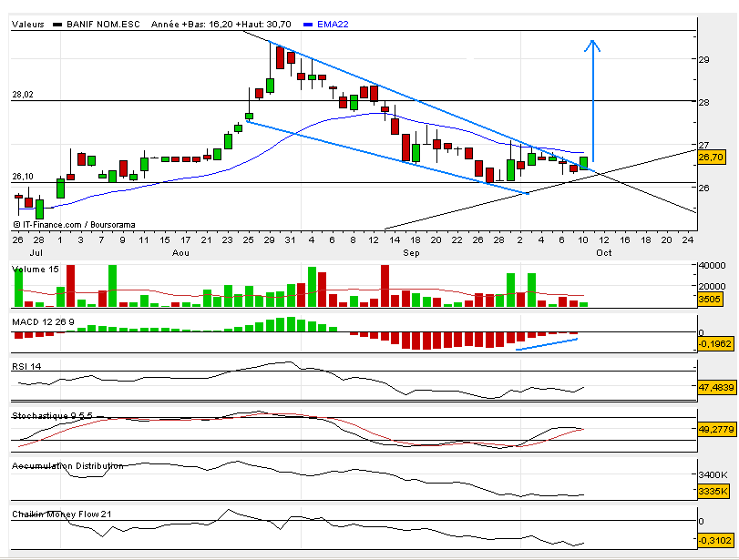The image size is (739, 560).
Task: Click the MACD 12 26 9 panel title
Action: 43,321
